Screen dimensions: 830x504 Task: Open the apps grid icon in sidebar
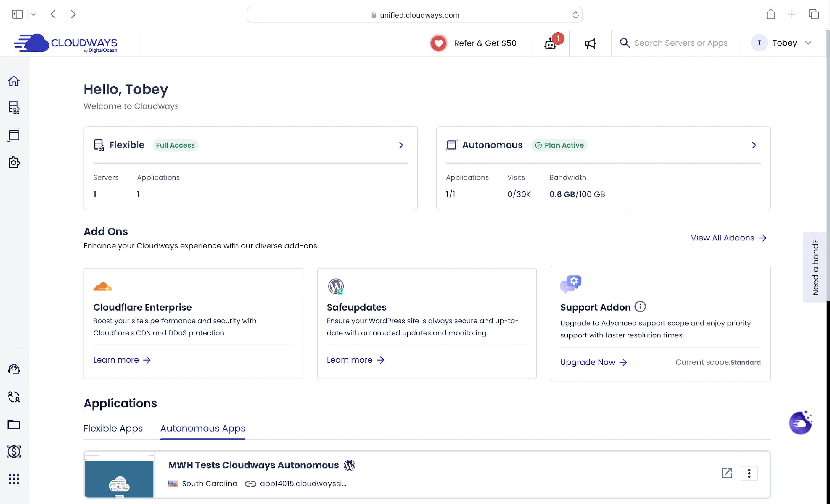click(14, 478)
